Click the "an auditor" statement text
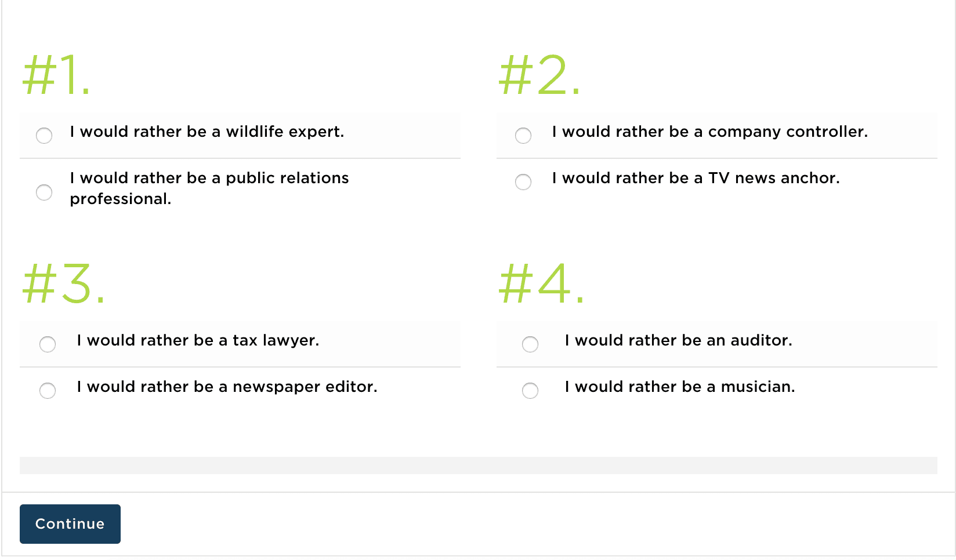The width and height of the screenshot is (956, 560). pyautogui.click(x=678, y=340)
